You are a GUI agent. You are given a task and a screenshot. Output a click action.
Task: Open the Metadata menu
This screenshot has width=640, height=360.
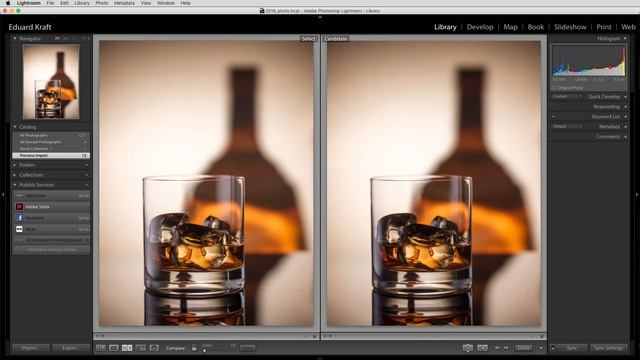124,3
